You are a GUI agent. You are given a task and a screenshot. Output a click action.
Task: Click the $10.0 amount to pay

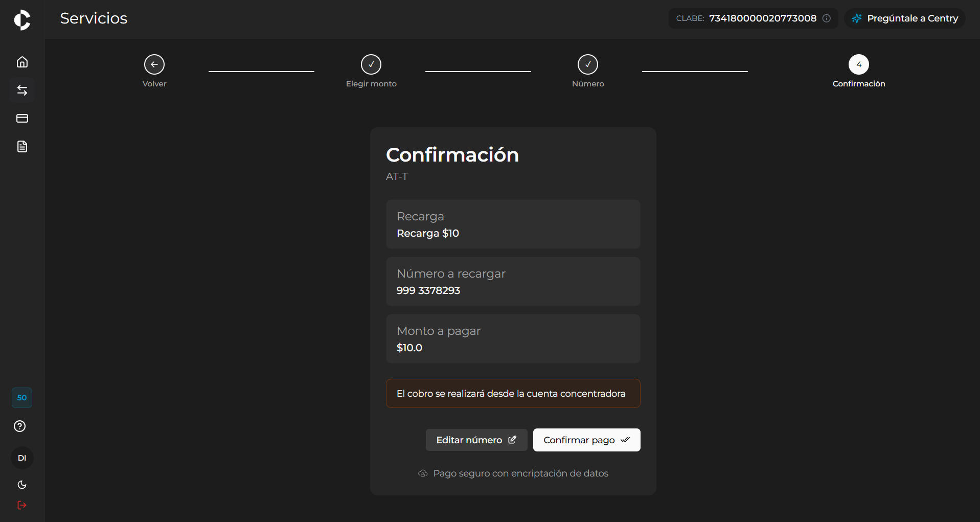click(x=409, y=348)
